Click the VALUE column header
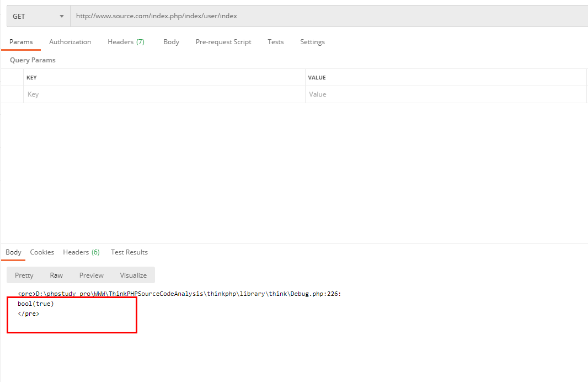The width and height of the screenshot is (588, 382). coord(317,78)
